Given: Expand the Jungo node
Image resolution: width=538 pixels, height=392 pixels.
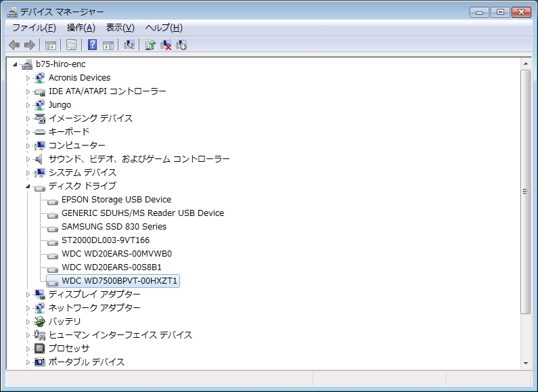Looking at the screenshot, I should 28,105.
